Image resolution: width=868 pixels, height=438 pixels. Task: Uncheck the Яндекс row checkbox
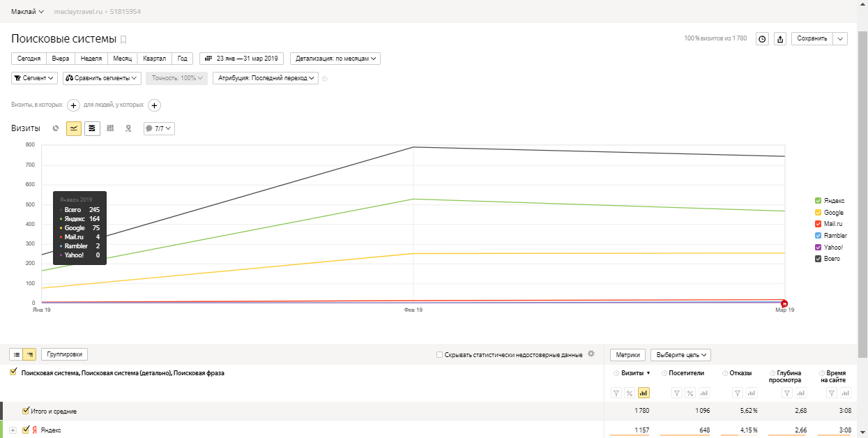pos(26,430)
